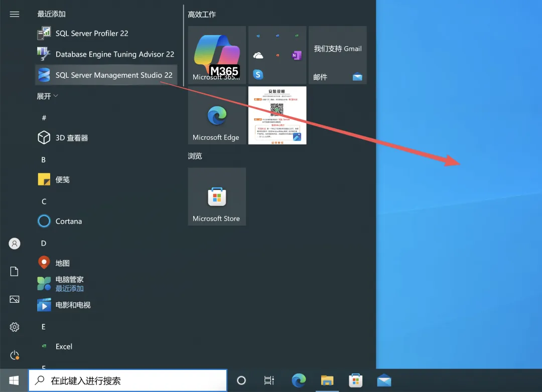Select the 3D 查看器 text label
Image resolution: width=542 pixels, height=392 pixels.
point(72,138)
